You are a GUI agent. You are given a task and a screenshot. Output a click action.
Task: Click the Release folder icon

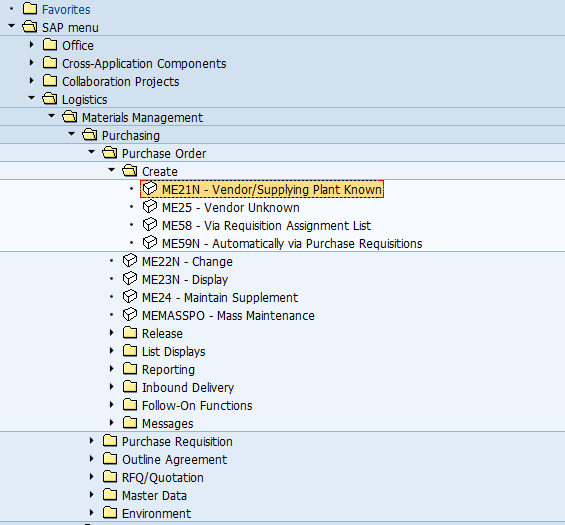click(x=130, y=333)
